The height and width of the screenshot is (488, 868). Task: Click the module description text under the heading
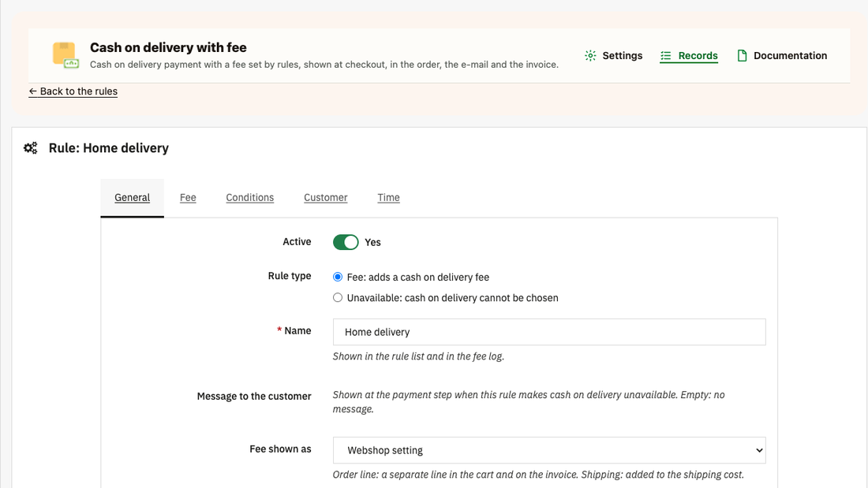[324, 65]
